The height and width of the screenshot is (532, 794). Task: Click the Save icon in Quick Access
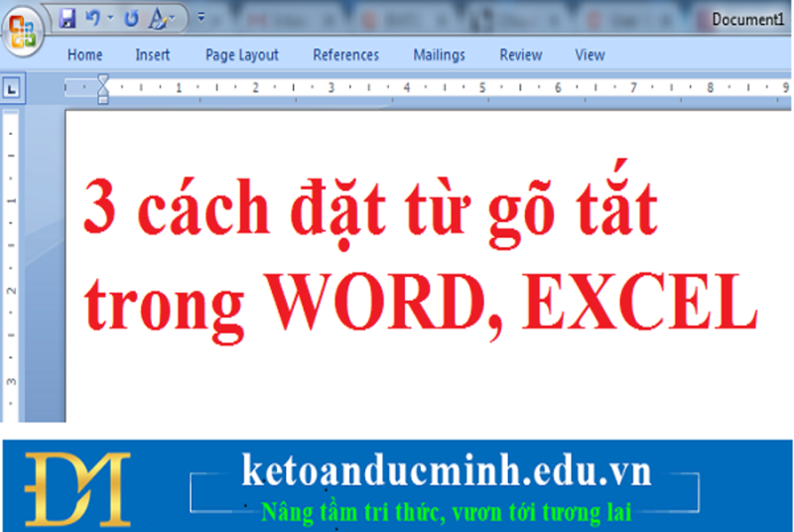[66, 19]
